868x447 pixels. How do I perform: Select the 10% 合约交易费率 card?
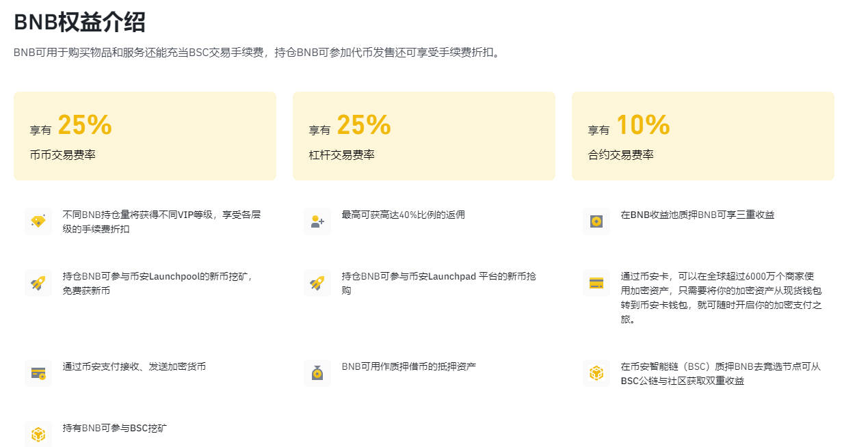[x=703, y=136]
